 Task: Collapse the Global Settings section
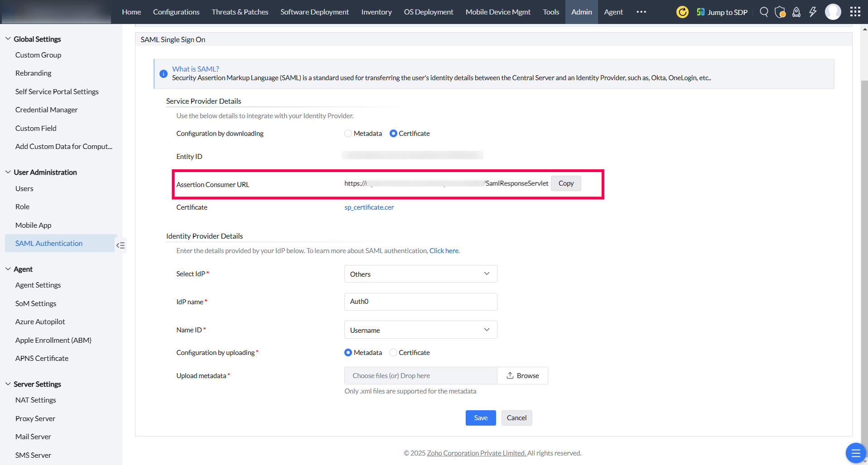pos(8,39)
